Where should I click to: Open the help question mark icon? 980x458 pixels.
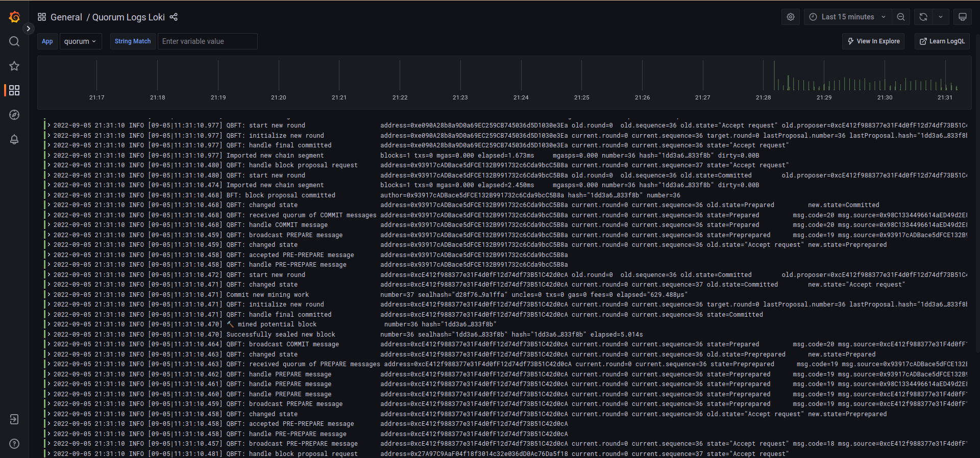(x=14, y=444)
